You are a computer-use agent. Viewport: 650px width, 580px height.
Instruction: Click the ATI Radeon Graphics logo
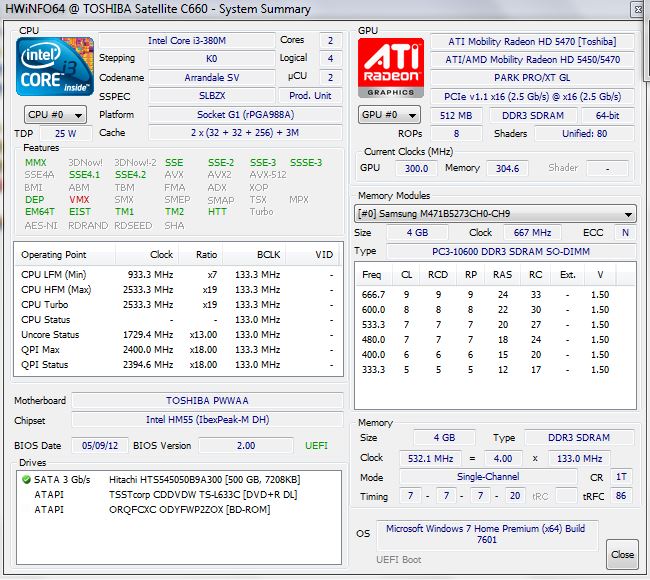tap(390, 68)
